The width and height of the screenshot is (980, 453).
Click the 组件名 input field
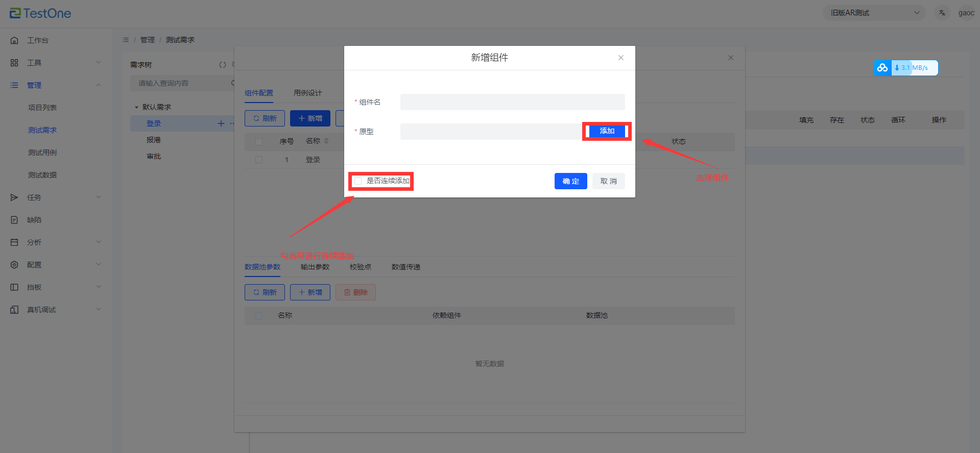pyautogui.click(x=512, y=102)
